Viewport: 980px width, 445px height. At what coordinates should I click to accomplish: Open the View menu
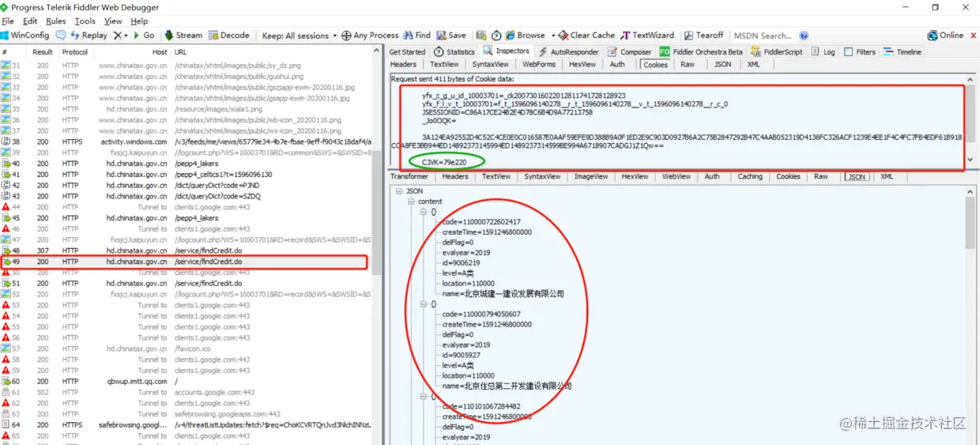113,21
